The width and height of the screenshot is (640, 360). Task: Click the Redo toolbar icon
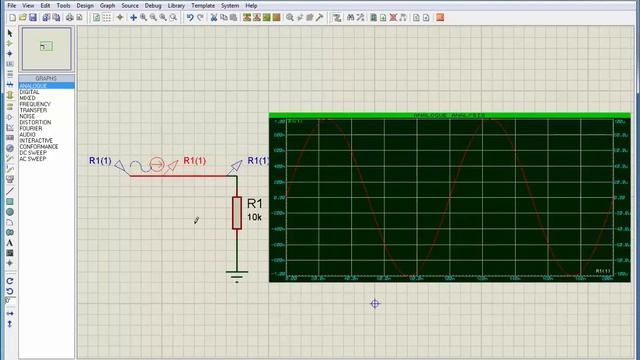[x=200, y=18]
